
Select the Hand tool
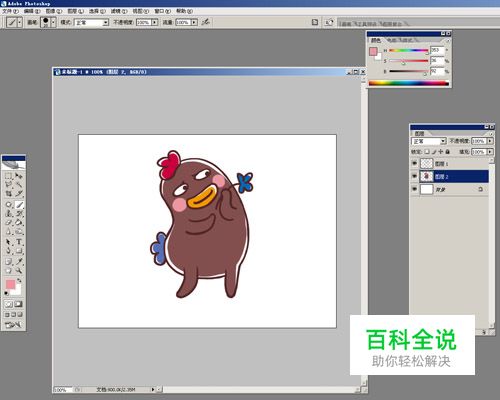[x=9, y=271]
